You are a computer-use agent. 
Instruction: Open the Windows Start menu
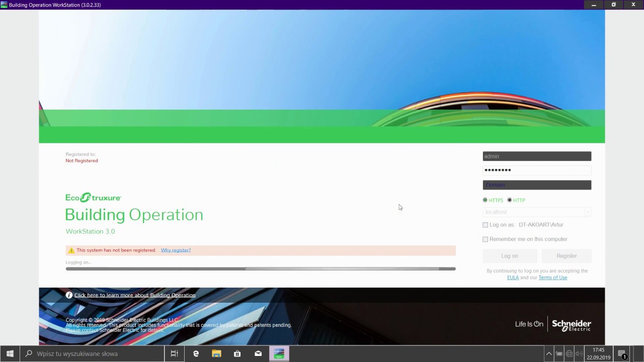pos(10,354)
